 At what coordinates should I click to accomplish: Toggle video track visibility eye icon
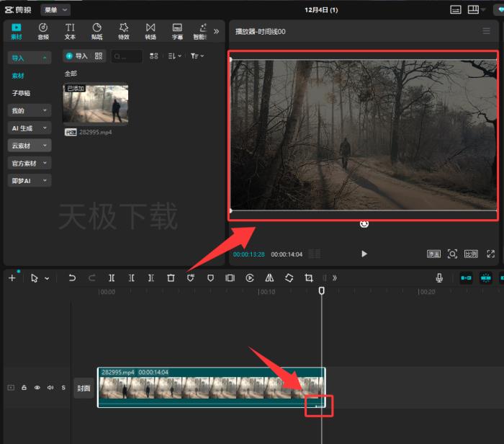click(37, 388)
